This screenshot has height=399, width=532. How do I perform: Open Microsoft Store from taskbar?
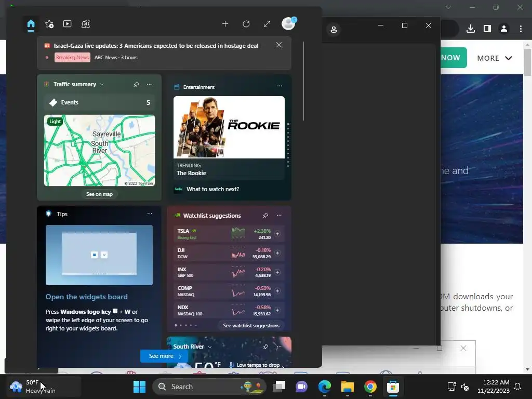click(393, 387)
